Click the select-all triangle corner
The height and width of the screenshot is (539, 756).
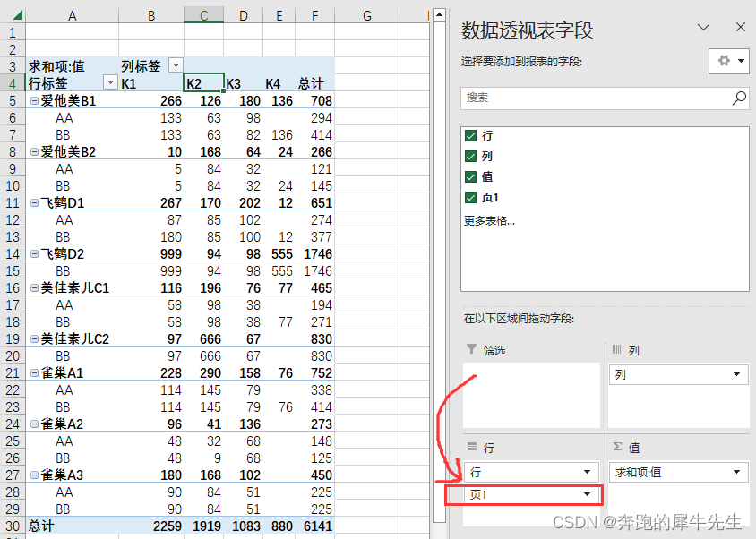click(17, 15)
